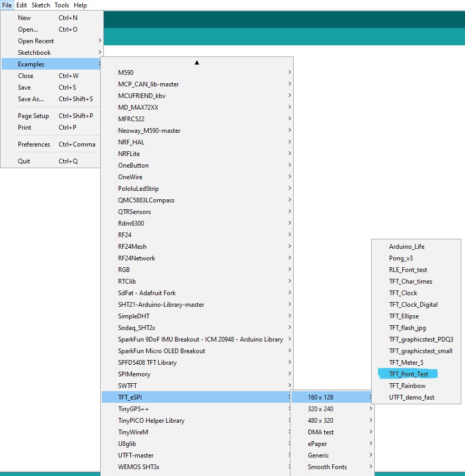Expand the Sketchbook submenu
The width and height of the screenshot is (465, 476).
34,53
